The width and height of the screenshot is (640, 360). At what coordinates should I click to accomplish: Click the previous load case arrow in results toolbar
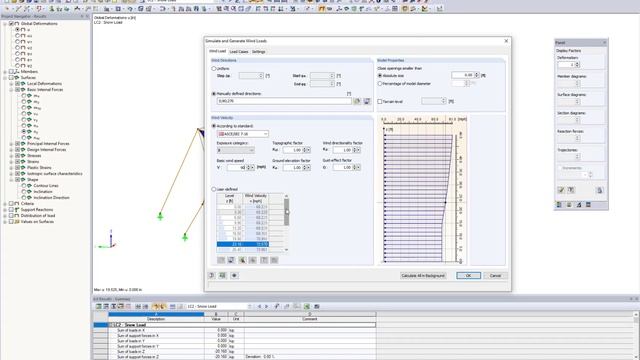[259, 307]
